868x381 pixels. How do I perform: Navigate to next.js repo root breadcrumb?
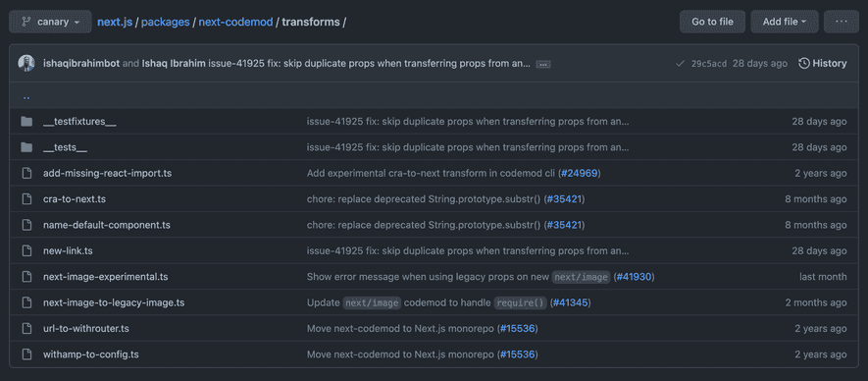click(x=115, y=23)
